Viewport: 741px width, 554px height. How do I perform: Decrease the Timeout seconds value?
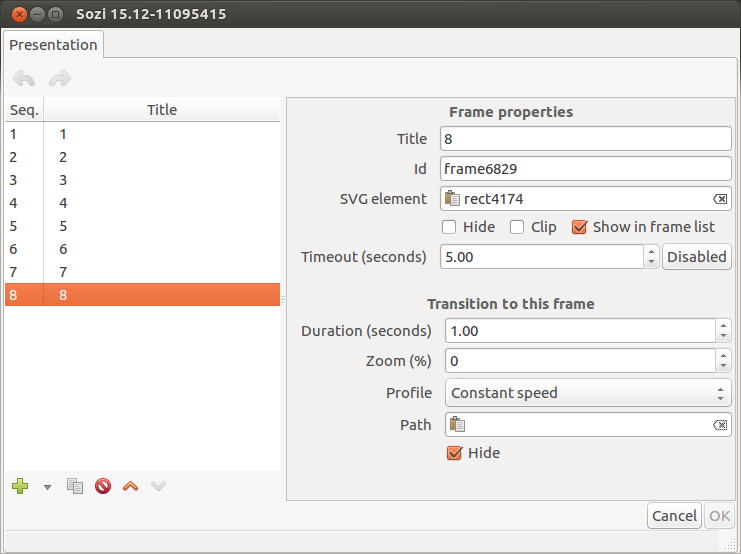point(652,262)
